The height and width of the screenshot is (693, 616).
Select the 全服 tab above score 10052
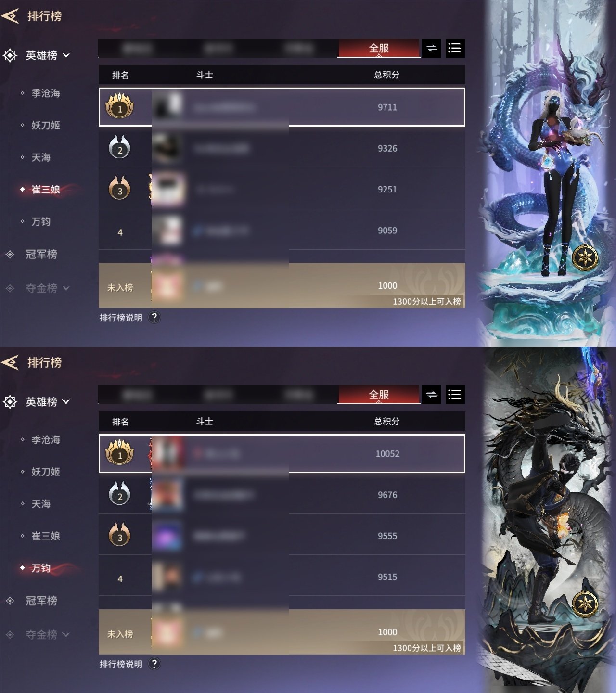(x=379, y=395)
